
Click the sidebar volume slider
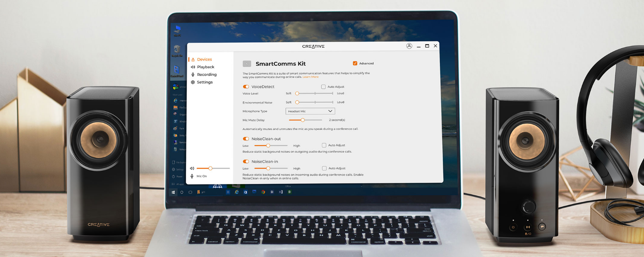pyautogui.click(x=213, y=168)
